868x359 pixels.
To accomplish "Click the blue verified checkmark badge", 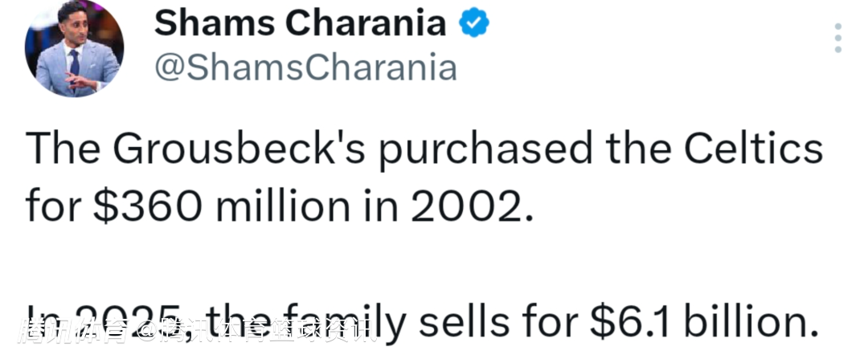I will click(x=474, y=23).
